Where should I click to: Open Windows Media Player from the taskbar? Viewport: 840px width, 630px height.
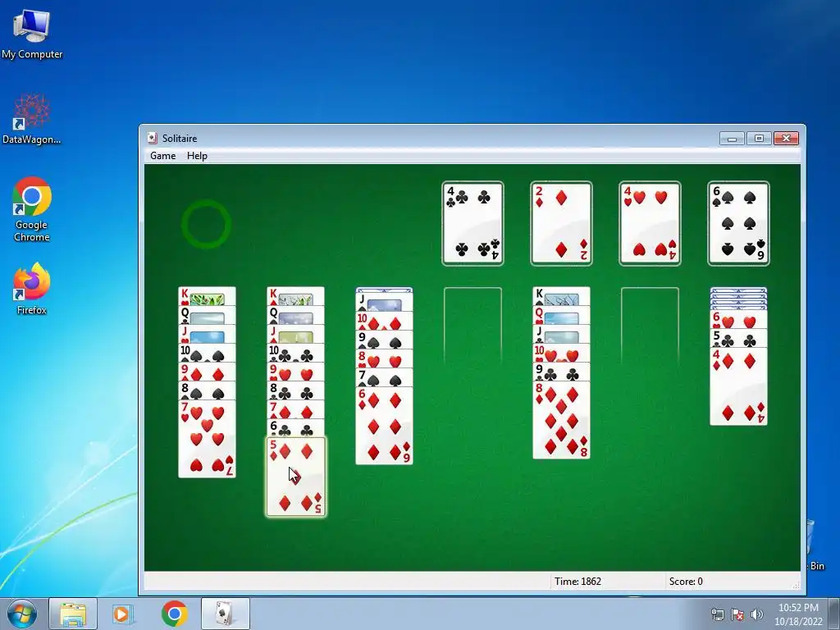122,614
